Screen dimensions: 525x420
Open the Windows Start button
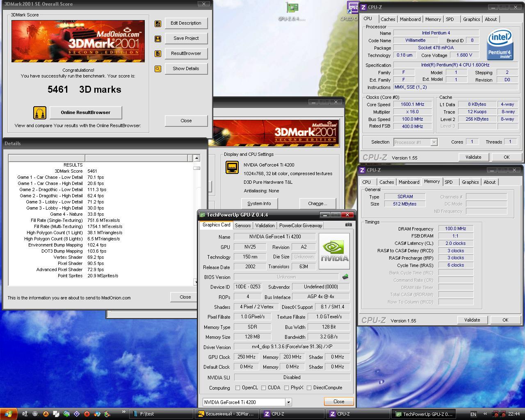click(x=8, y=414)
